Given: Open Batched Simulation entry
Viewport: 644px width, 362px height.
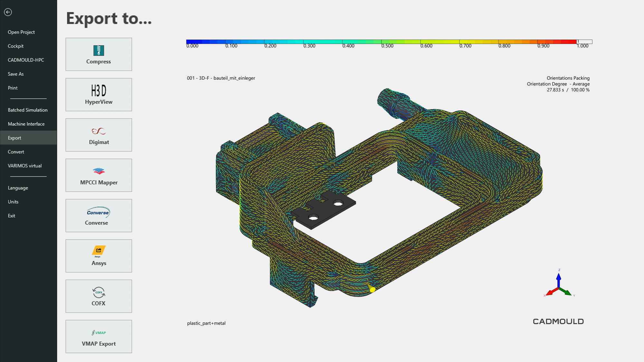Looking at the screenshot, I should [x=28, y=110].
